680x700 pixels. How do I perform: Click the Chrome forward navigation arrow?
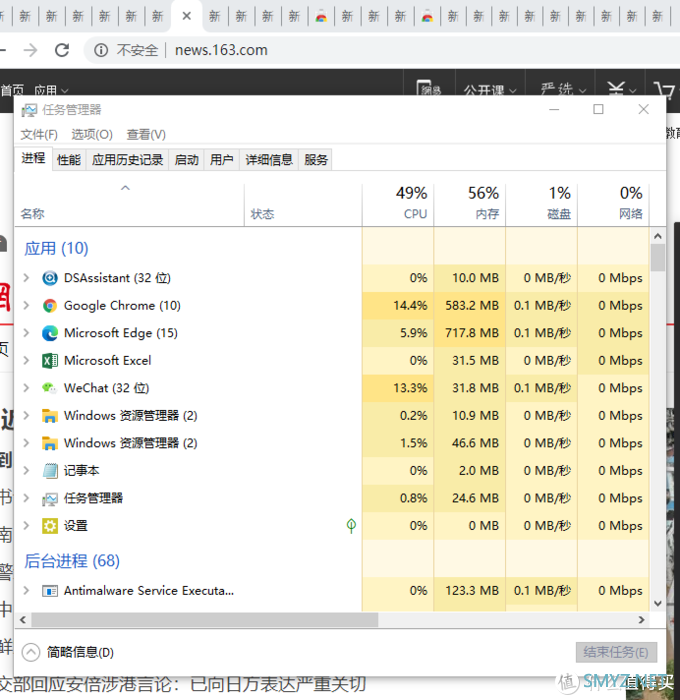click(x=30, y=50)
